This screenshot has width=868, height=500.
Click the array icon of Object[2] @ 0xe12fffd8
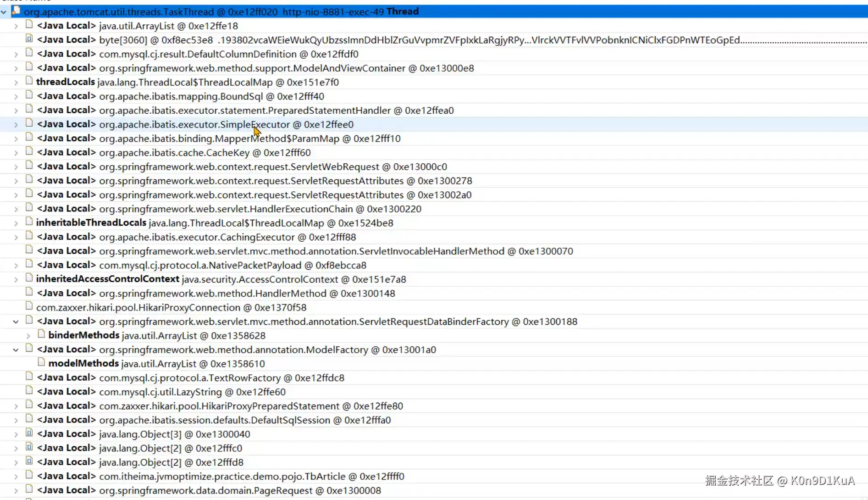29,461
